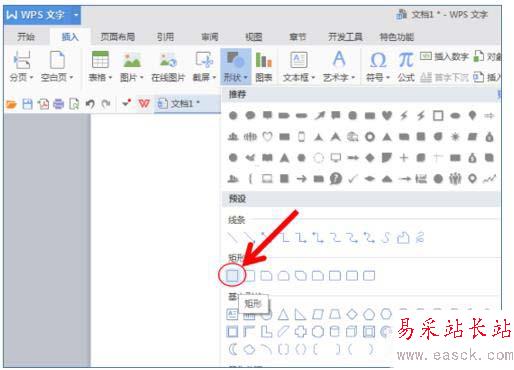The image size is (514, 370).
Task: Insert the parallelogram basic shape
Action: click(x=318, y=314)
